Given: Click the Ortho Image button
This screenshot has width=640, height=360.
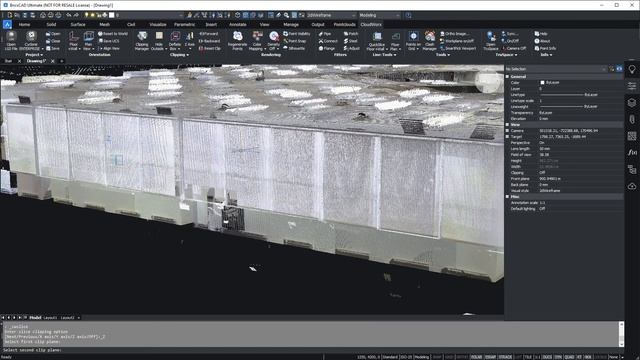Looking at the screenshot, I should 454,34.
